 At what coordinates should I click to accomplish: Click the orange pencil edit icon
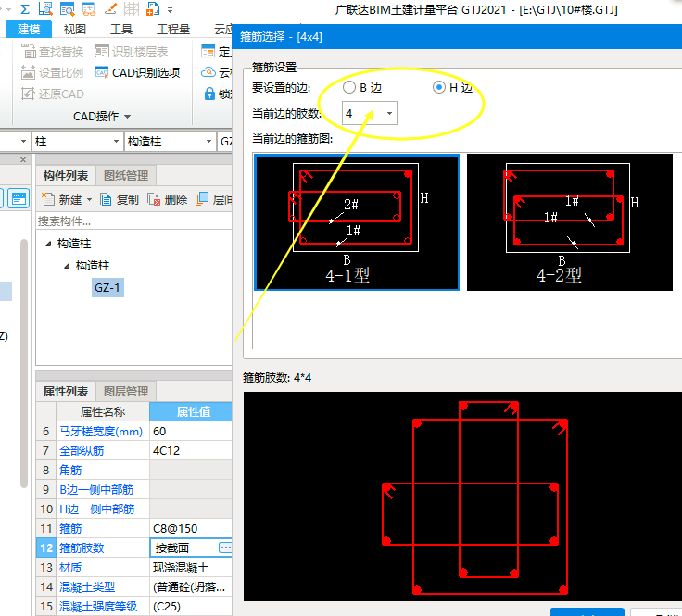110,8
